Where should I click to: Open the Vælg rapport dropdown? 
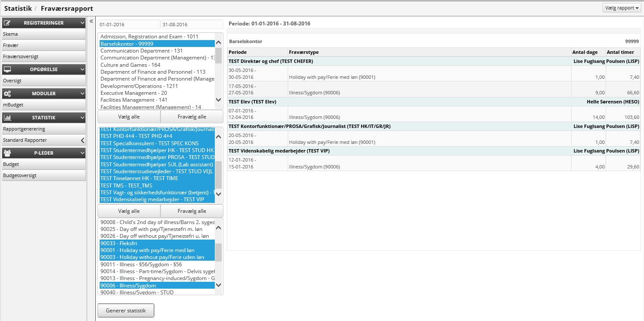tap(621, 8)
